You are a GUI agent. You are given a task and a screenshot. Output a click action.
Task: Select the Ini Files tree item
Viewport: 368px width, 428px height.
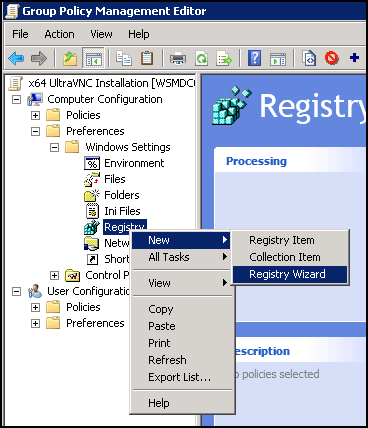[122, 211]
